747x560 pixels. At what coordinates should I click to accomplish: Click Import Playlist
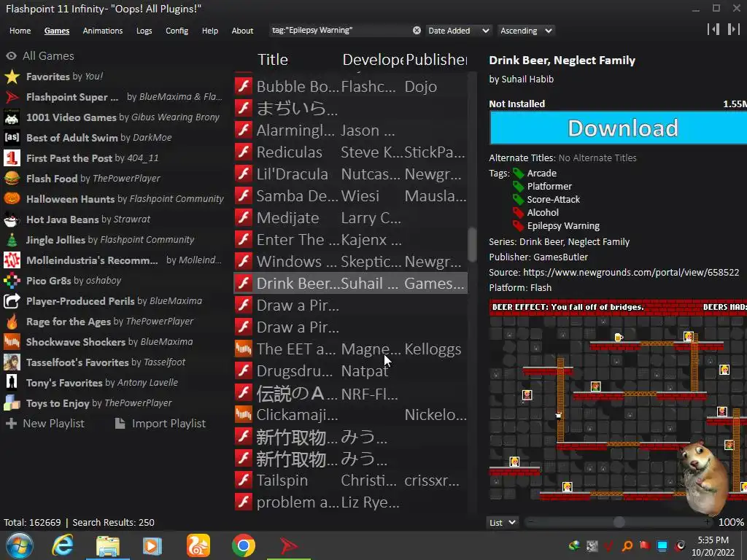(x=160, y=424)
